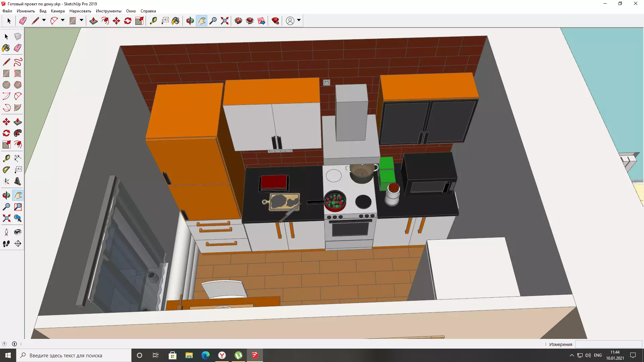
Task: Choose the Rotated Rectangle tool
Action: point(18,73)
